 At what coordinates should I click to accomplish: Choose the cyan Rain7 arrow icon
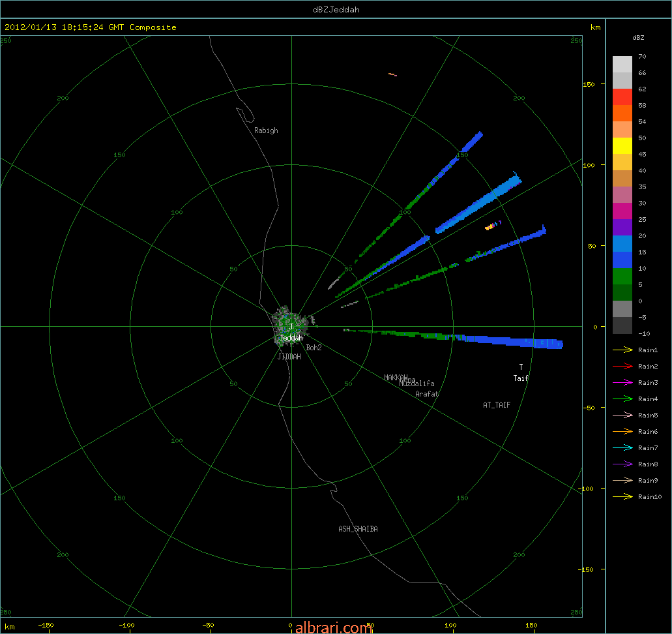(x=622, y=448)
